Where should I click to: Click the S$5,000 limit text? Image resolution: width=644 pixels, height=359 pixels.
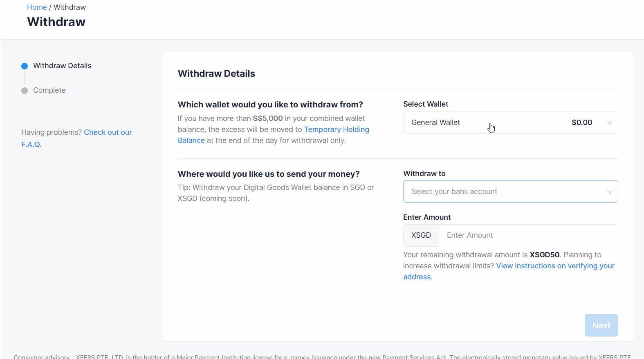268,118
